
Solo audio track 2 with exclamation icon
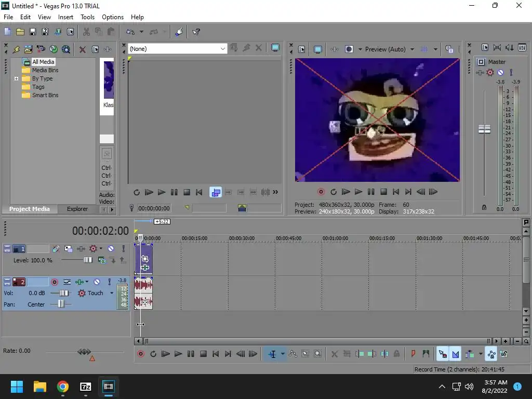click(x=109, y=282)
